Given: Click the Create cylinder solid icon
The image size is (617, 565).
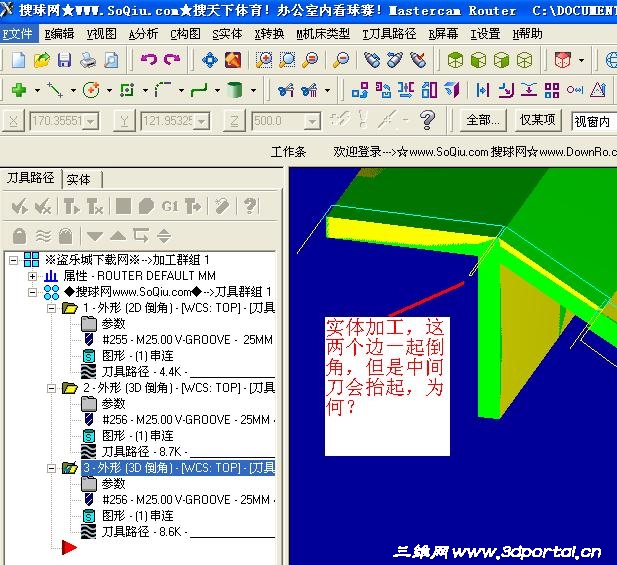Looking at the screenshot, I should click(235, 90).
